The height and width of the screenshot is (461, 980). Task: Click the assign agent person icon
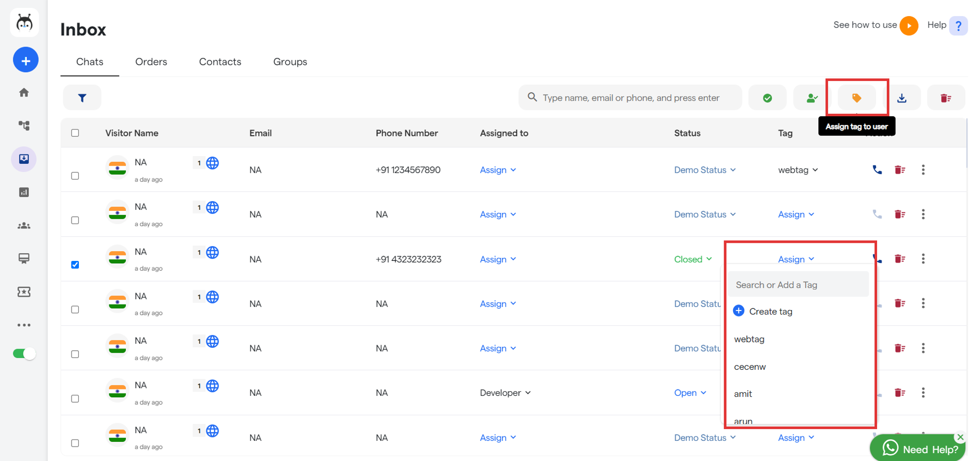coord(811,98)
